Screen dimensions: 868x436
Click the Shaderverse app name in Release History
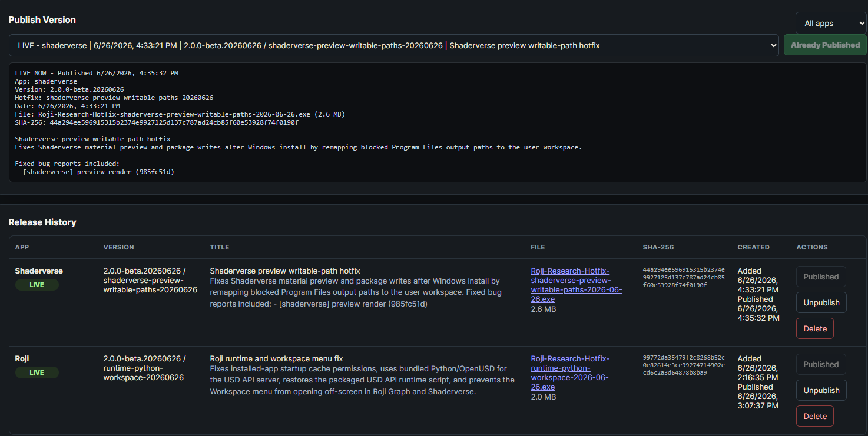click(39, 271)
